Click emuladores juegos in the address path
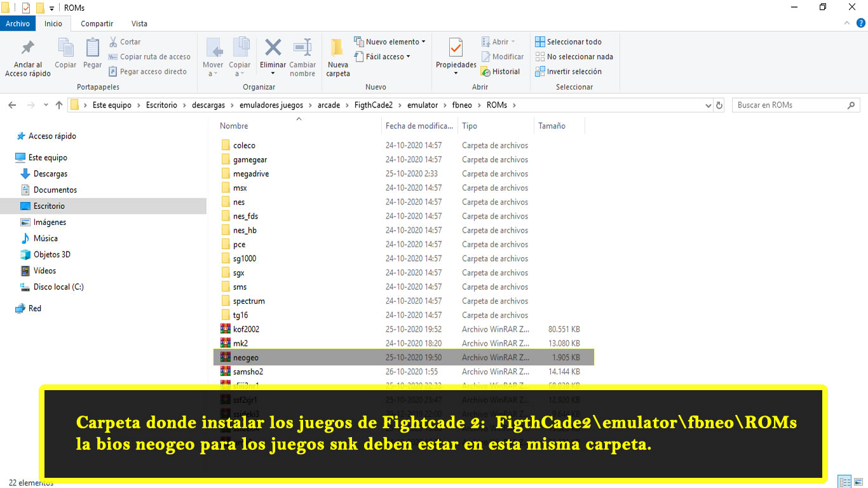Viewport: 868px width, 488px height. [x=271, y=105]
